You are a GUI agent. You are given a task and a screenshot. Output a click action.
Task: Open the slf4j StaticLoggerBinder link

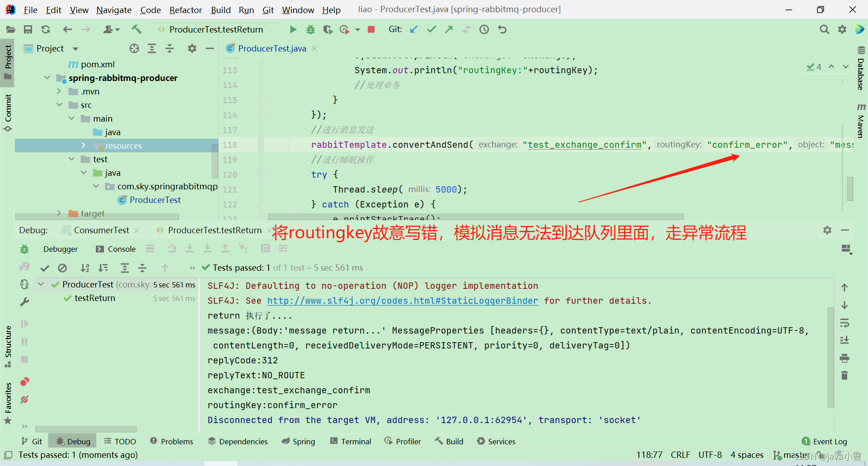pyautogui.click(x=402, y=301)
